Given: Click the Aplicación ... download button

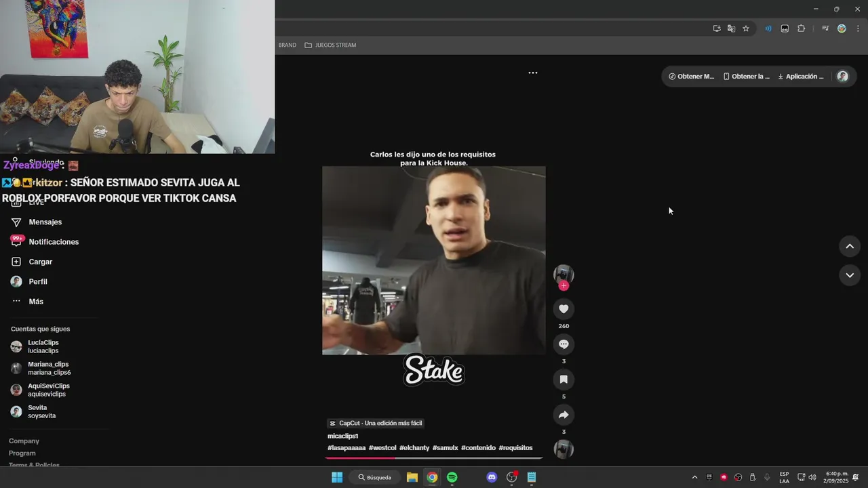Looking at the screenshot, I should point(801,77).
